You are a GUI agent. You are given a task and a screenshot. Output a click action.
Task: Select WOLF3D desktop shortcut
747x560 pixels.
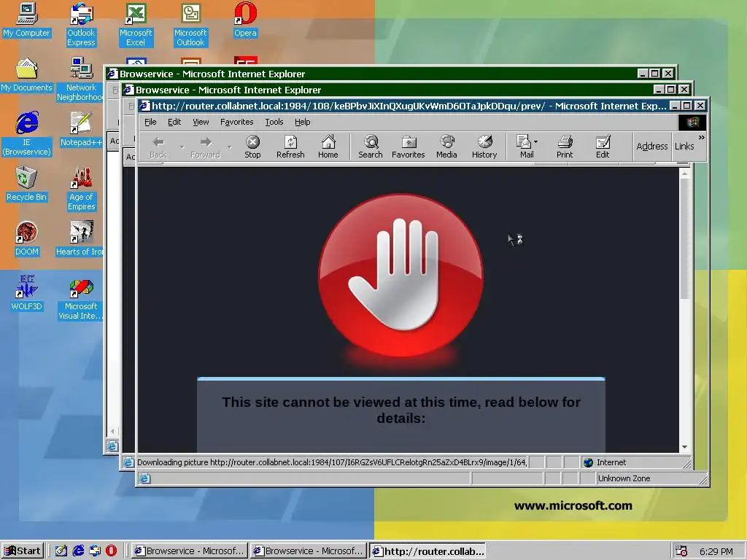[27, 293]
